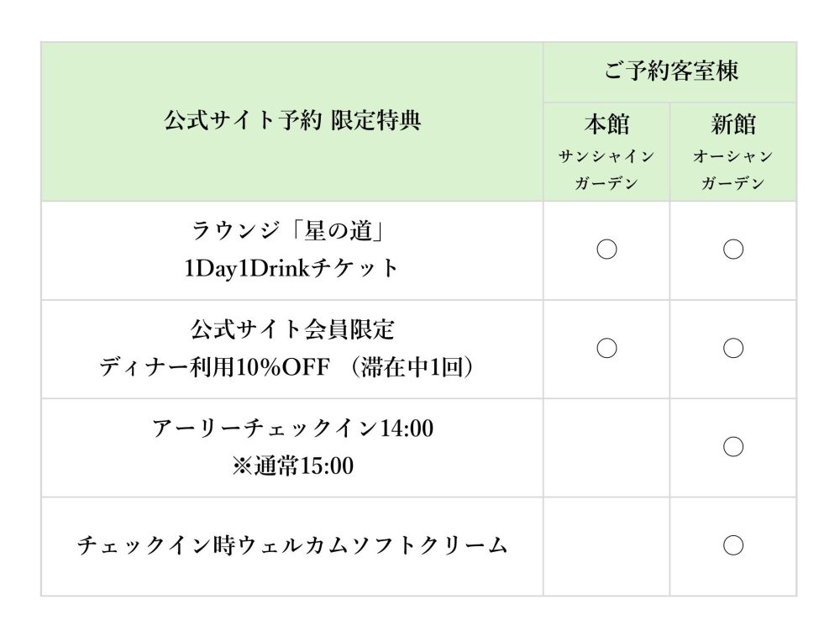
Task: Select the 本館 circle for ディナー利用10%OFF
Action: pos(606,348)
